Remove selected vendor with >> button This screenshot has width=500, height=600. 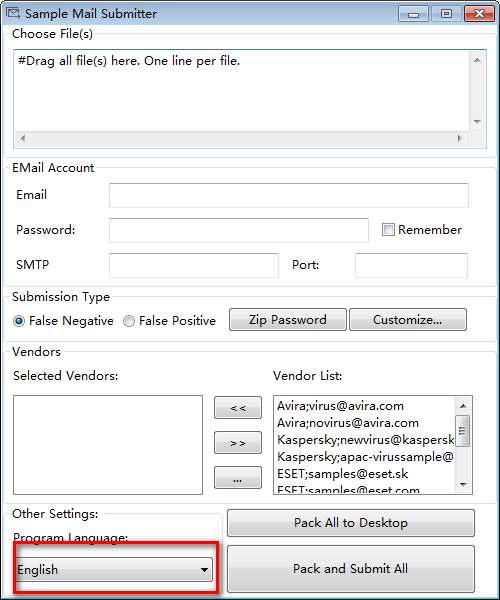pos(238,443)
